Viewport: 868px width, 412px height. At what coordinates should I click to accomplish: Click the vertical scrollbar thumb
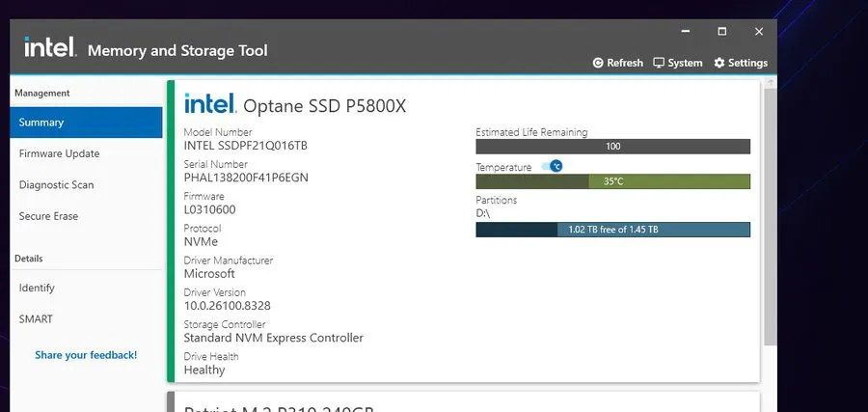pyautogui.click(x=770, y=217)
